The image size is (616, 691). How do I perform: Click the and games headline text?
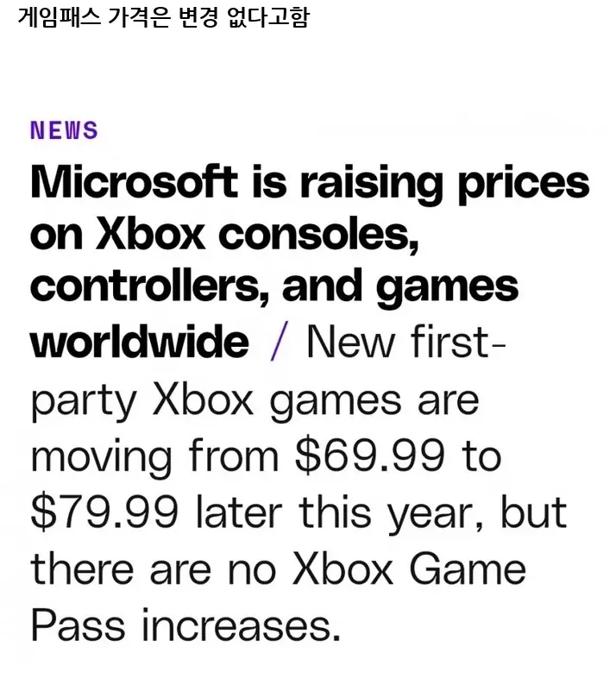tap(399, 286)
